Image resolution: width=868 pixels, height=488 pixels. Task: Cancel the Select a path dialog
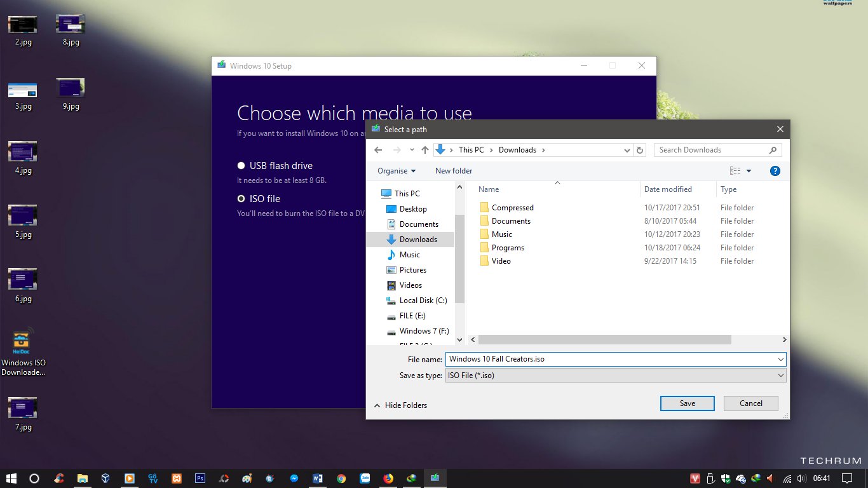[x=751, y=403]
